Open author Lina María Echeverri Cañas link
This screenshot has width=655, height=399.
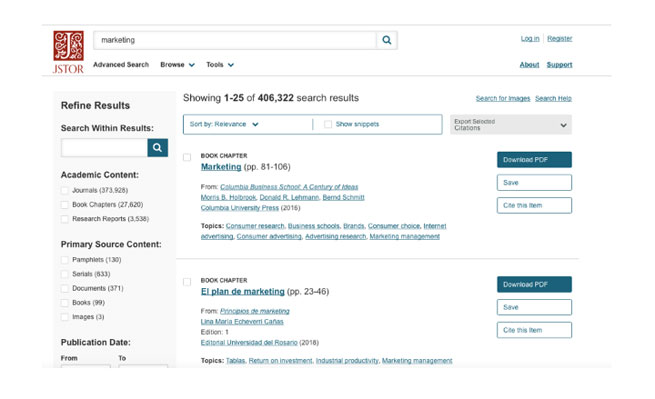pyautogui.click(x=242, y=322)
